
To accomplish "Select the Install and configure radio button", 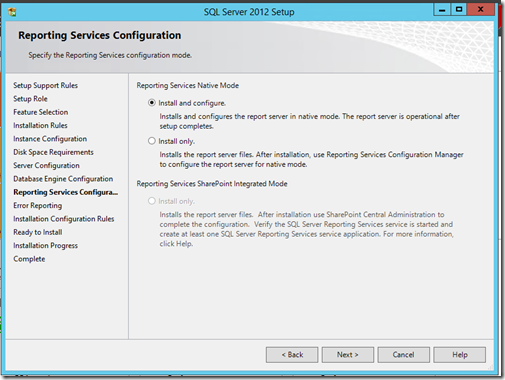I will click(152, 103).
